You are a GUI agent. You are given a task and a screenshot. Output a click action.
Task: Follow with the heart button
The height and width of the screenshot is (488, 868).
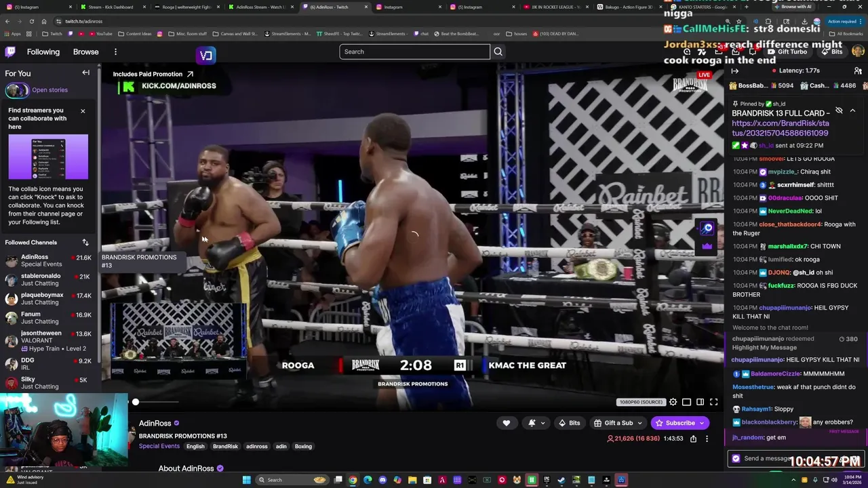click(x=506, y=423)
